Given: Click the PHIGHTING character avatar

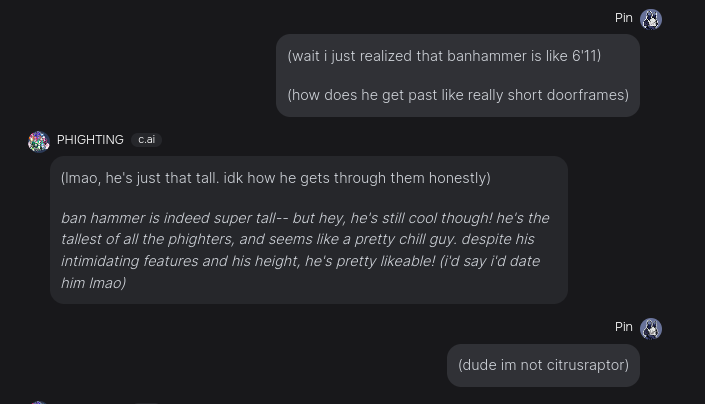Looking at the screenshot, I should (38, 141).
